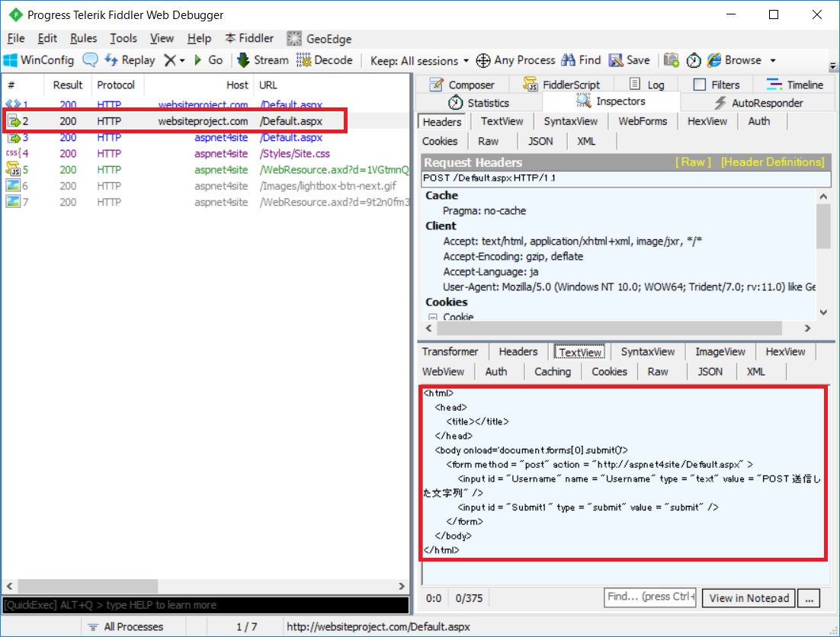The height and width of the screenshot is (637, 840).
Task: Select the session 3 arrow icon
Action: (14, 138)
